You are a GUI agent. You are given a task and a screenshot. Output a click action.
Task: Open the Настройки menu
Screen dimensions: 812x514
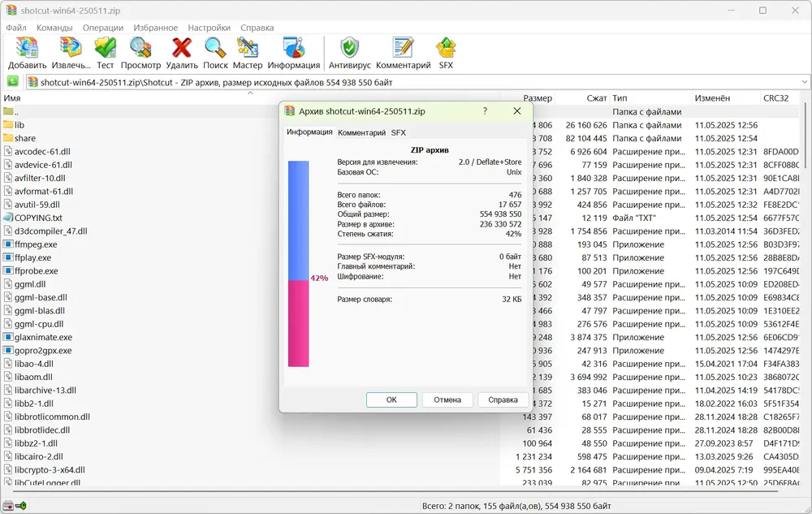coord(209,28)
